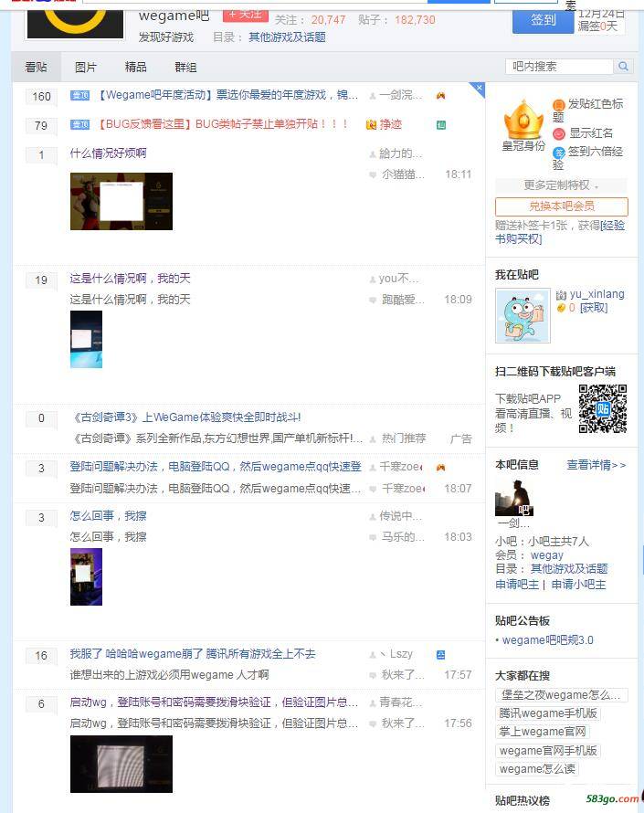Click the crown icon beside yu_xinlang
Image resolution: width=644 pixels, height=813 pixels.
tap(561, 294)
